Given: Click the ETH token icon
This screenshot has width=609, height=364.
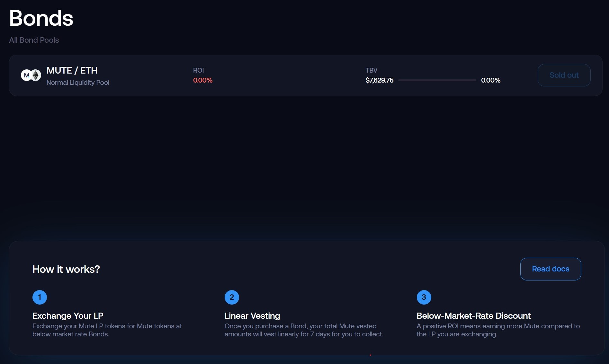Looking at the screenshot, I should [36, 75].
